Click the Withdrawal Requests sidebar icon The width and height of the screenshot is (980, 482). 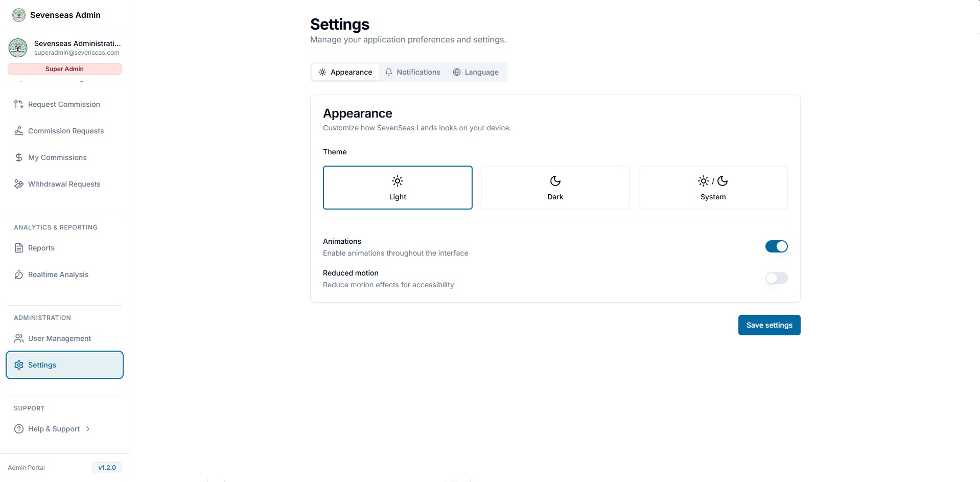point(19,184)
